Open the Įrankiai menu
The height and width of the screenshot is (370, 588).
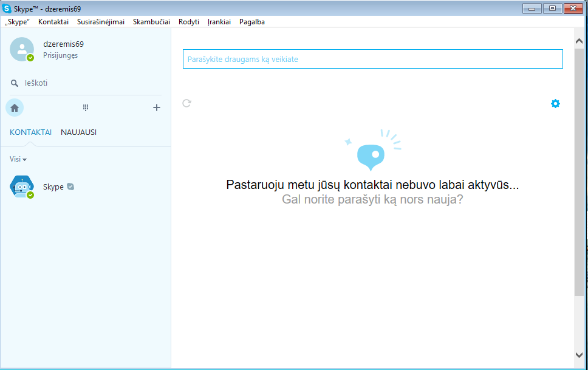tap(219, 22)
